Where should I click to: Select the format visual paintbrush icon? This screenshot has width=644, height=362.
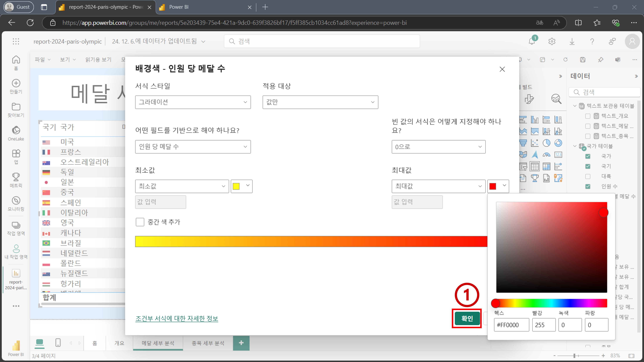point(529,99)
